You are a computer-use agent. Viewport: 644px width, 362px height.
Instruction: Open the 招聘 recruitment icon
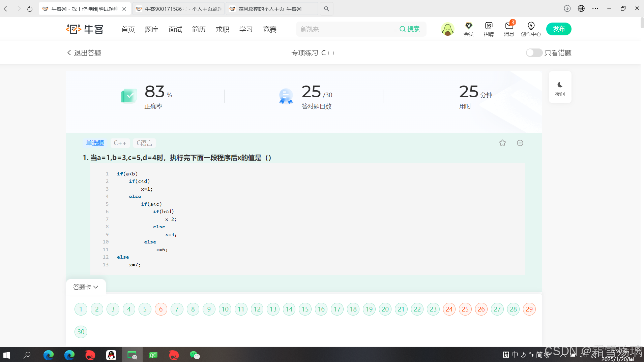pos(489,29)
